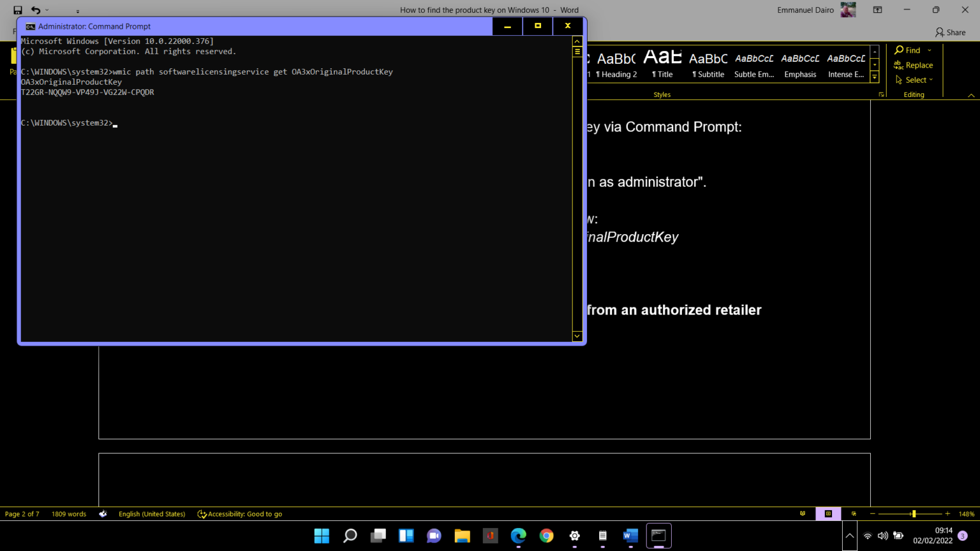
Task: Expand the Styles gallery
Action: pyautogui.click(x=873, y=77)
